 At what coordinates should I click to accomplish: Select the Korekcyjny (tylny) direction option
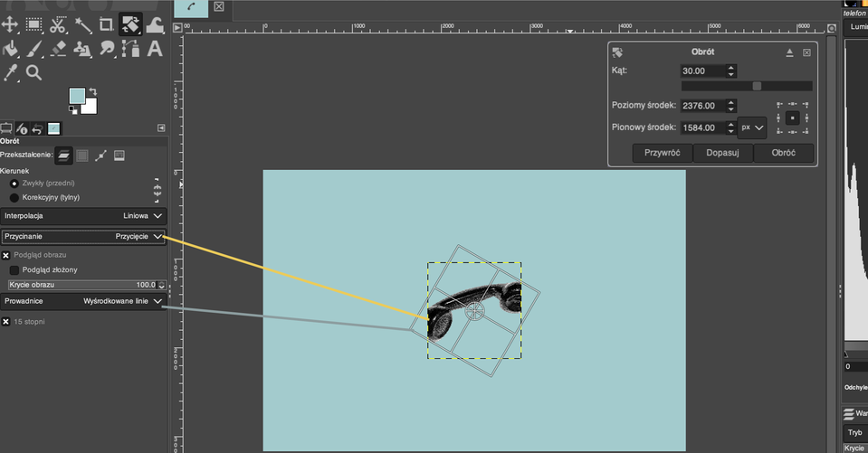tap(14, 197)
